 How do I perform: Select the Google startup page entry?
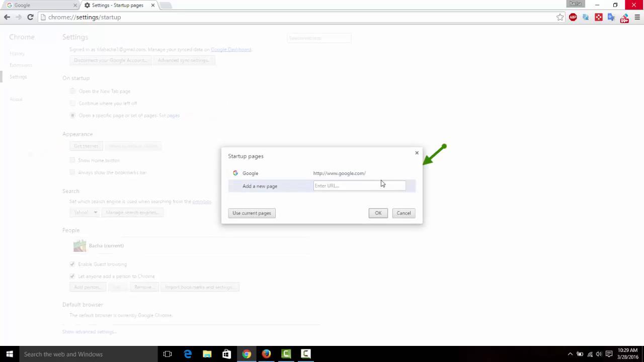point(322,173)
